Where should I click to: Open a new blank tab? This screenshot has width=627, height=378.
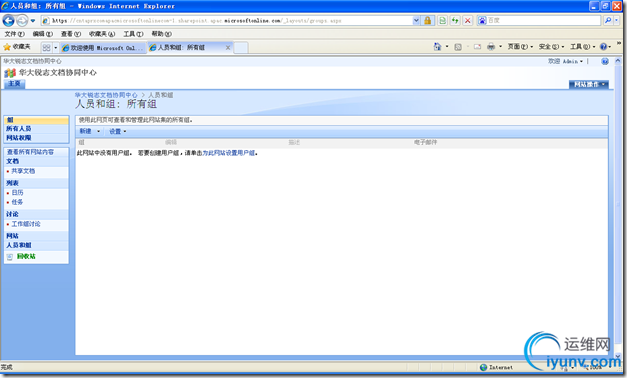click(x=241, y=48)
